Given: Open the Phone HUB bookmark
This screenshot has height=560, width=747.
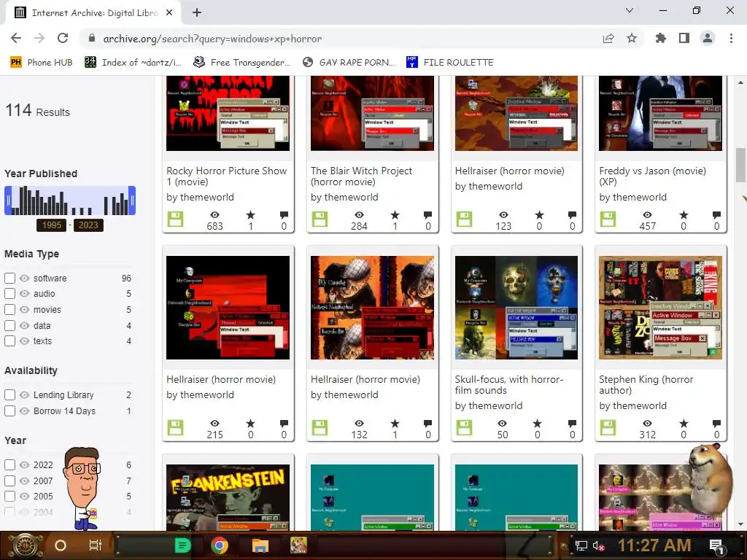Looking at the screenshot, I should [42, 63].
